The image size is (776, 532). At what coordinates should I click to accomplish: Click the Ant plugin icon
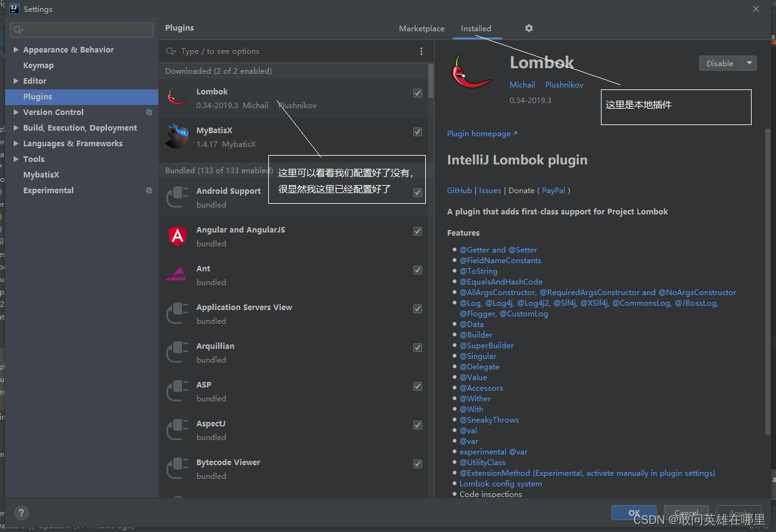click(177, 274)
